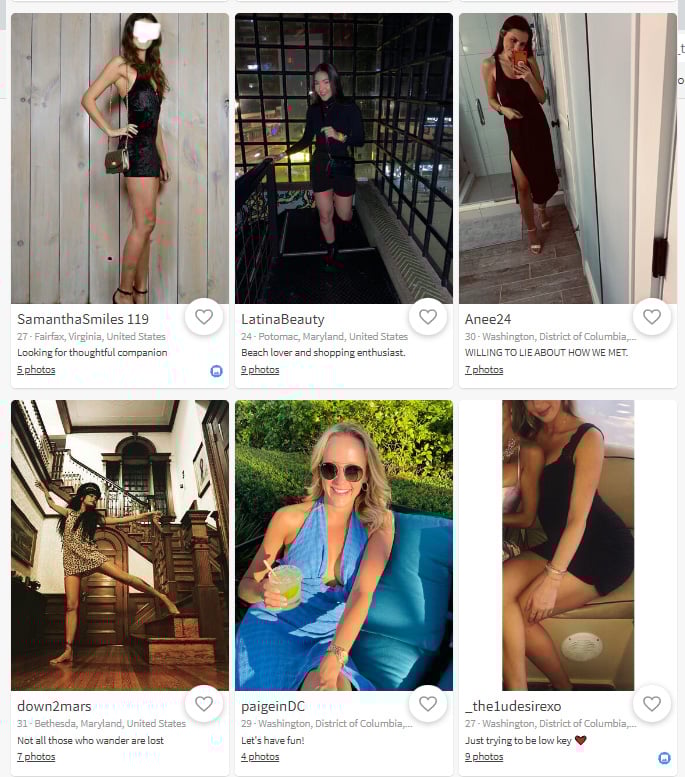Image resolution: width=685 pixels, height=777 pixels.
Task: Click heart icon for down2mars
Action: (x=204, y=704)
